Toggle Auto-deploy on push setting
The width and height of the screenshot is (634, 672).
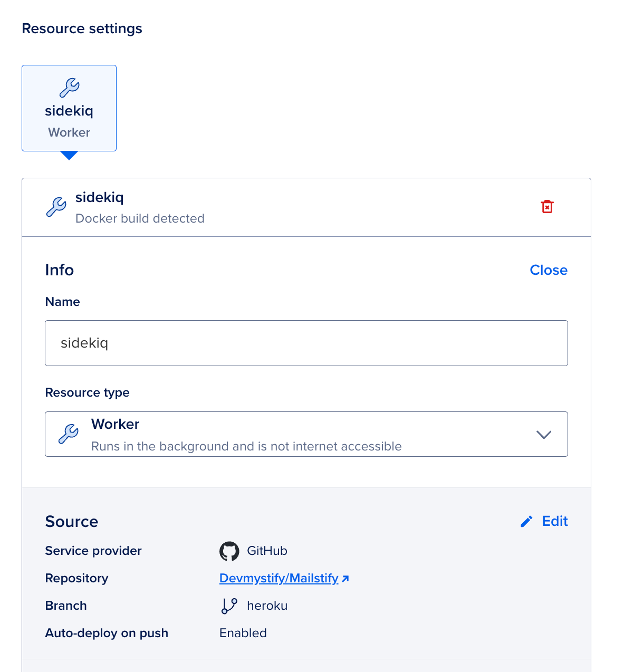[x=243, y=633]
